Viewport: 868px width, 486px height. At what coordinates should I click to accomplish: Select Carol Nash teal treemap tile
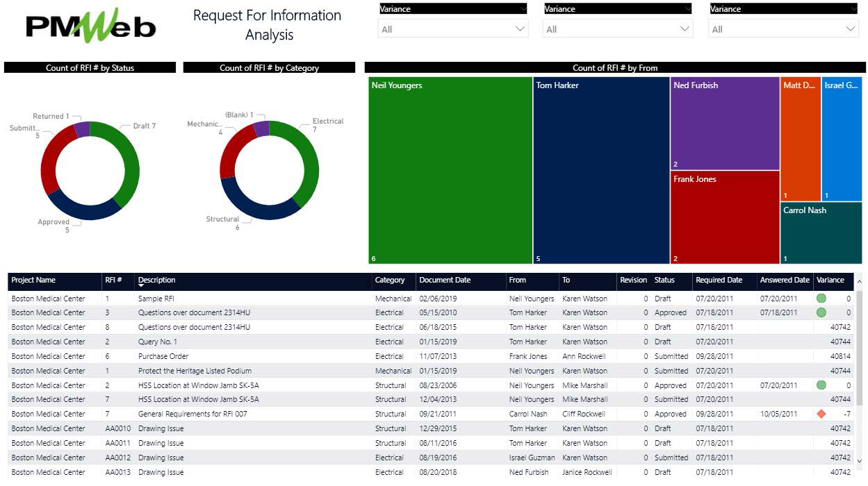pyautogui.click(x=821, y=233)
